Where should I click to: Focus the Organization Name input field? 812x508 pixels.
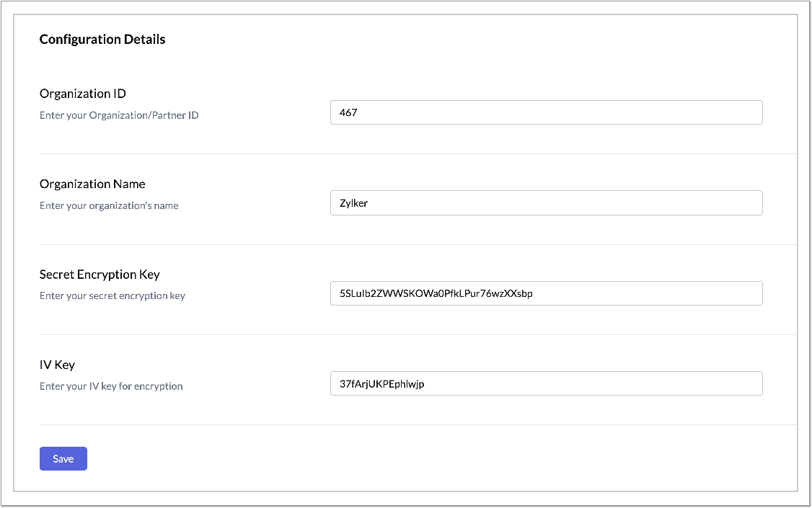(546, 203)
